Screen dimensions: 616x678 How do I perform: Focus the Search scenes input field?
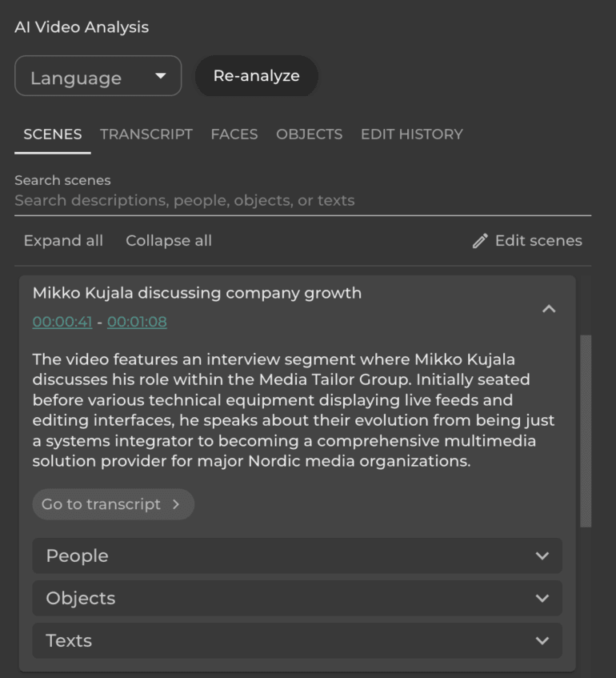point(302,201)
